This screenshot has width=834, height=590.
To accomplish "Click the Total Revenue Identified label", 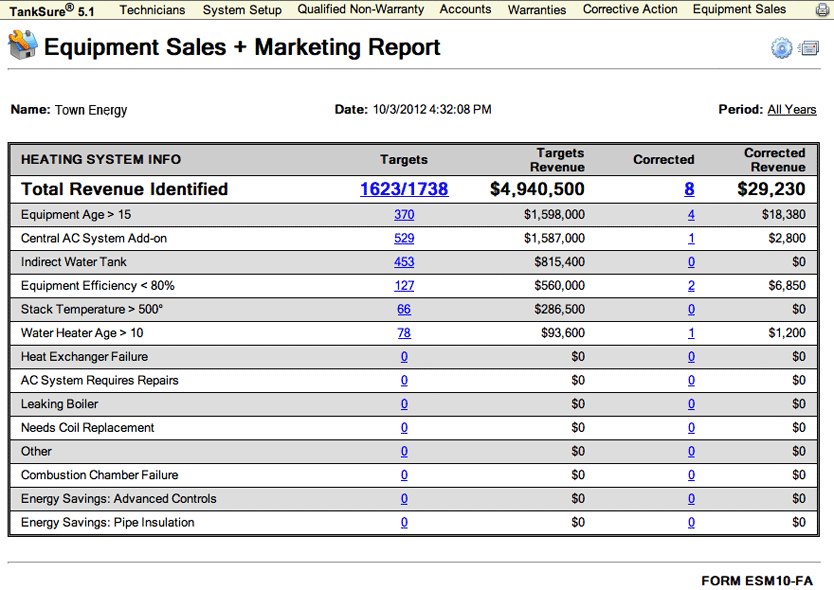I will coord(124,189).
